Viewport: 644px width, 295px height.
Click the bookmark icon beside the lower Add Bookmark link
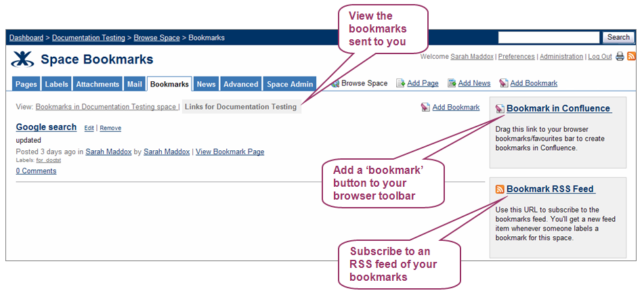click(x=425, y=108)
